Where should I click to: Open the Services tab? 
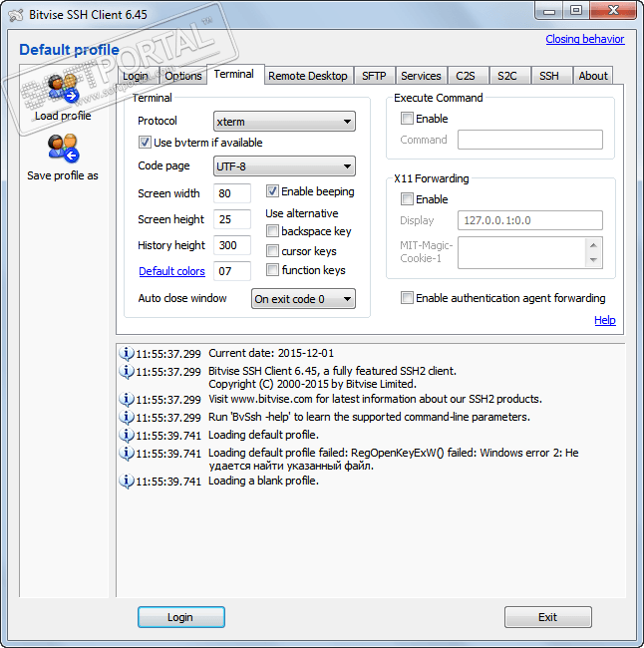[x=421, y=76]
